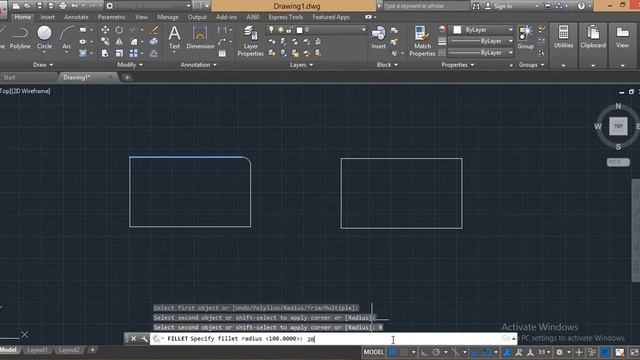Toggle ortho mode in status bar
The image size is (640, 360).
[x=424, y=352]
